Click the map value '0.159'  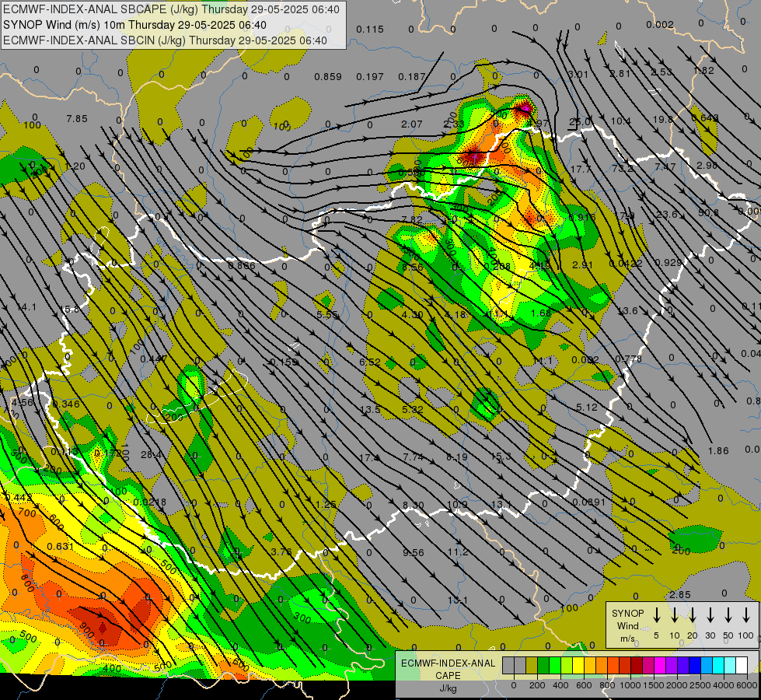click(x=284, y=362)
